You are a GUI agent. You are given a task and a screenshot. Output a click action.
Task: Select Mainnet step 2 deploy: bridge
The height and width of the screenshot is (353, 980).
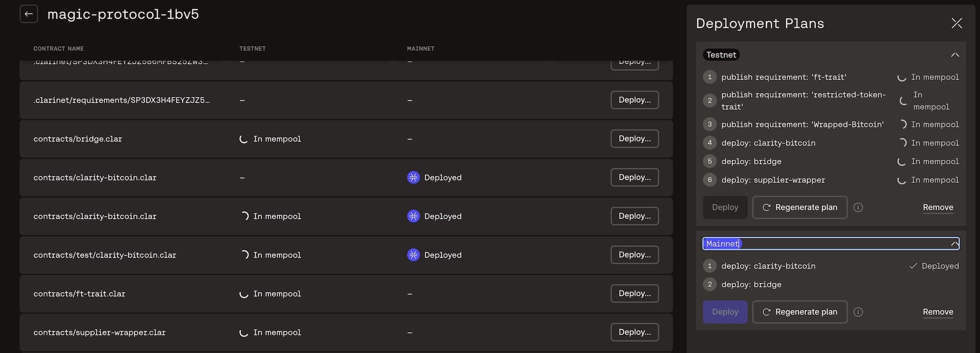751,285
